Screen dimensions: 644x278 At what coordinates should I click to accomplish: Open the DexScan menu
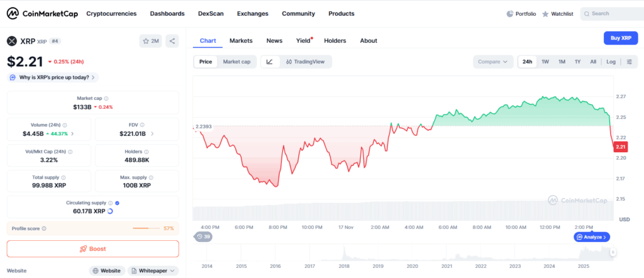pyautogui.click(x=211, y=14)
